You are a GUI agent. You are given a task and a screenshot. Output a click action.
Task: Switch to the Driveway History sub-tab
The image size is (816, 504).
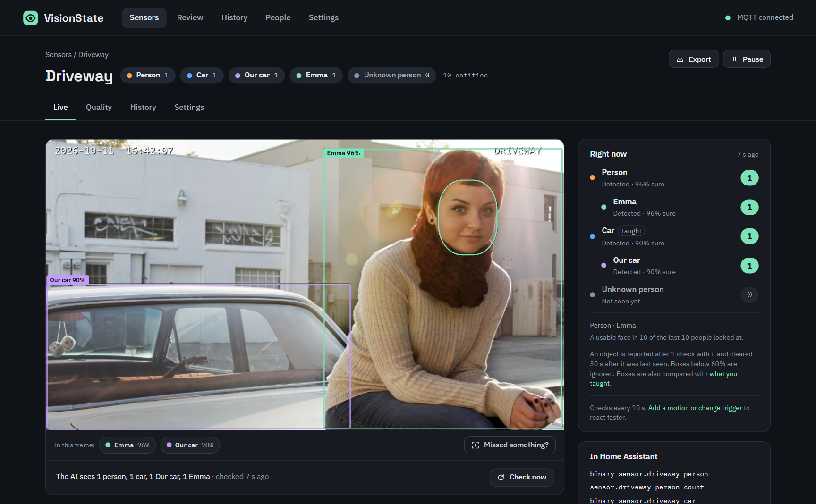[143, 107]
